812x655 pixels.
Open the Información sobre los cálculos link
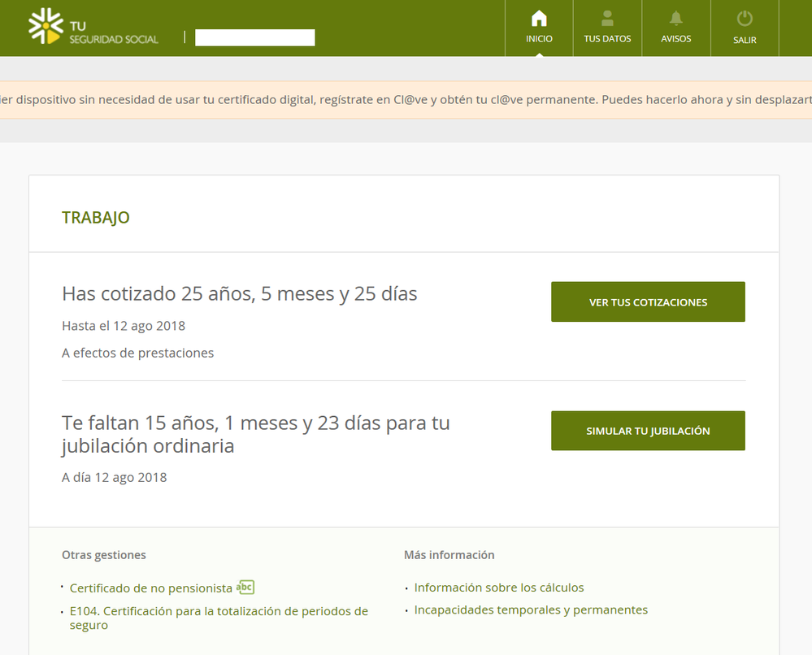pyautogui.click(x=499, y=588)
